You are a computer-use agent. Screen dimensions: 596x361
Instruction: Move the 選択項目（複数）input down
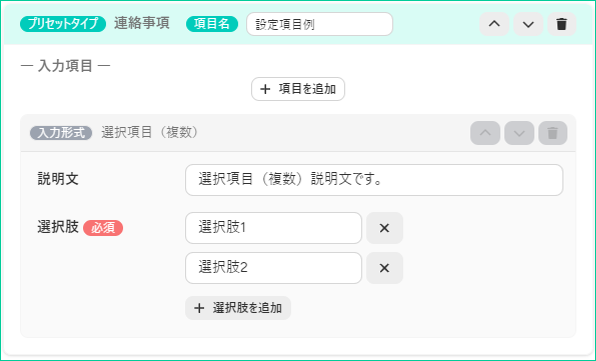point(519,133)
